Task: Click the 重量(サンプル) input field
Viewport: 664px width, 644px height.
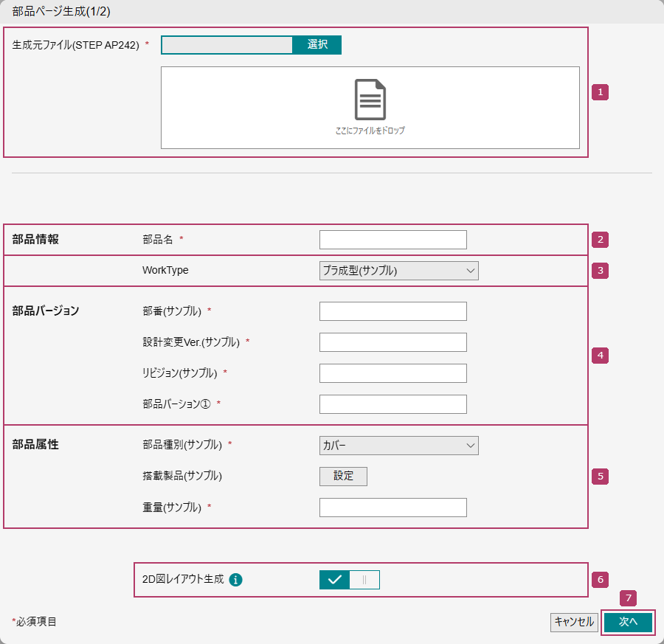Action: tap(392, 508)
